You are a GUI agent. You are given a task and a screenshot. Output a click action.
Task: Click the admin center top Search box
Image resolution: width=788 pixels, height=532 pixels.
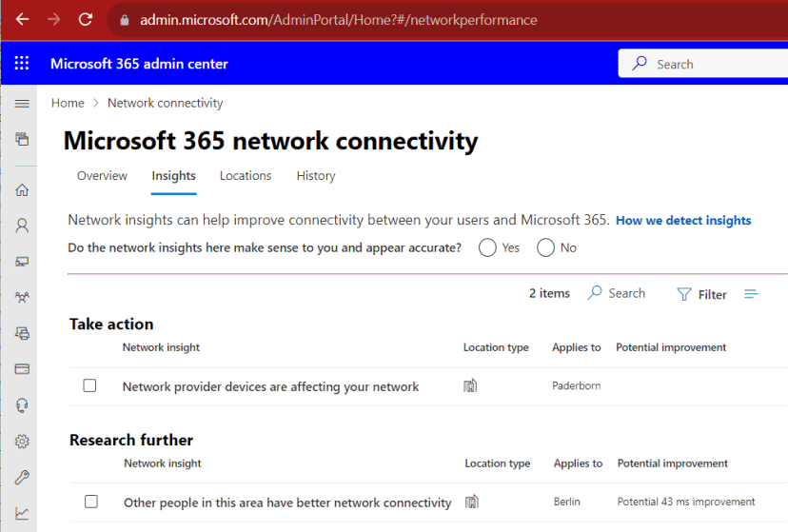tap(703, 64)
